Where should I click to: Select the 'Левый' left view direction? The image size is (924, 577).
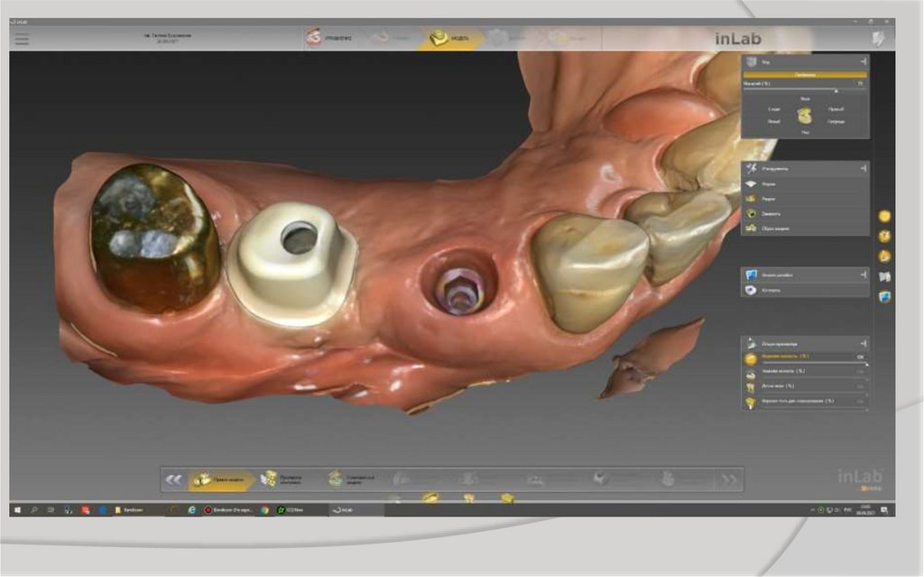(773, 122)
